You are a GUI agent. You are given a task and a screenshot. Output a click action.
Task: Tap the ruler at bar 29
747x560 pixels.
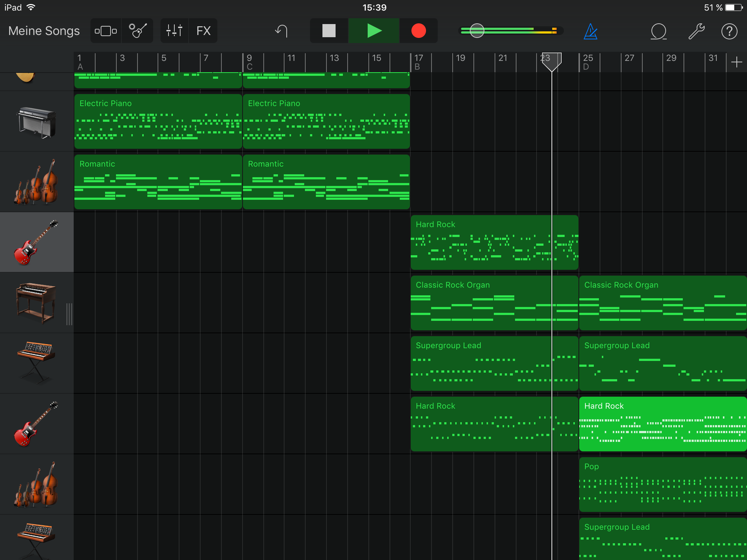pos(671,58)
